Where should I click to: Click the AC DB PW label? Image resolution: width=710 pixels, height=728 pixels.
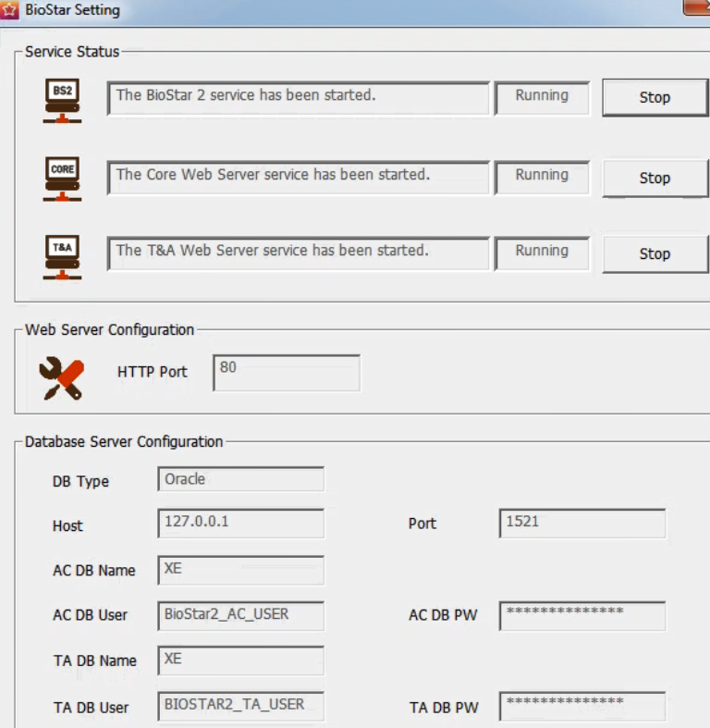tap(443, 615)
